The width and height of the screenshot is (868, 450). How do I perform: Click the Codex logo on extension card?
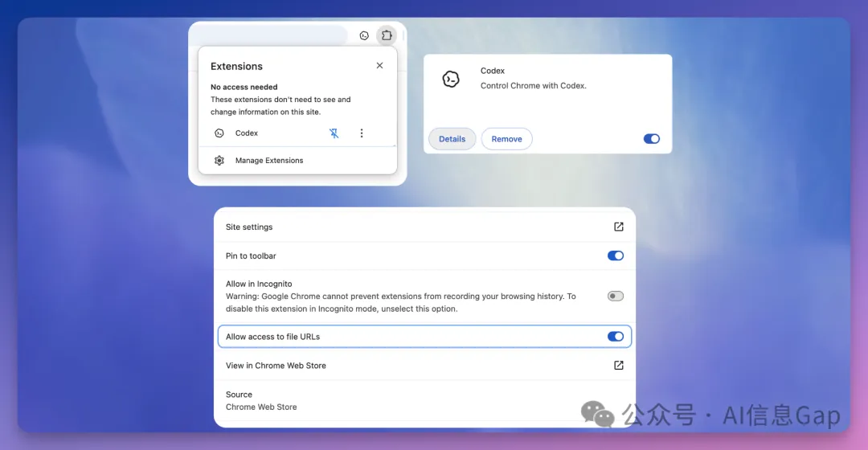[451, 79]
